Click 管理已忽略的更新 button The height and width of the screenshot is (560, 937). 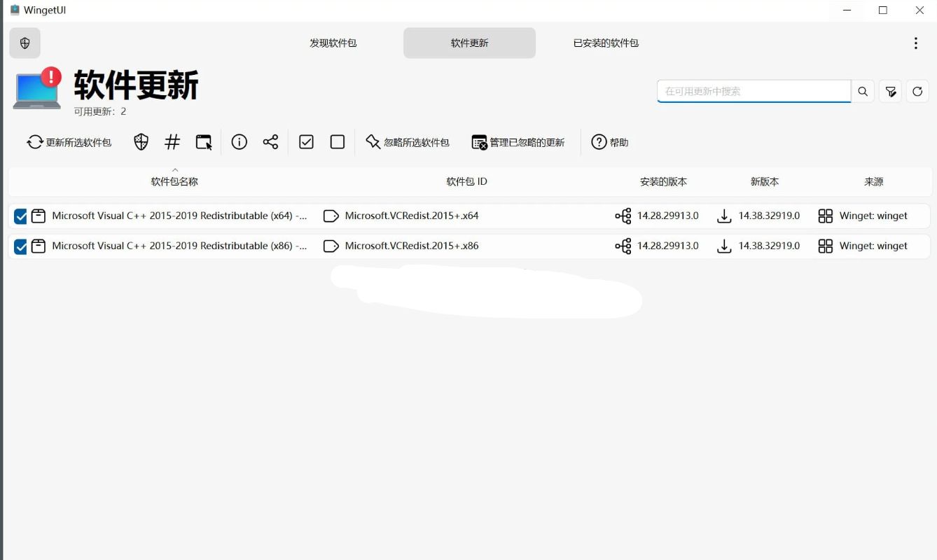pos(518,142)
